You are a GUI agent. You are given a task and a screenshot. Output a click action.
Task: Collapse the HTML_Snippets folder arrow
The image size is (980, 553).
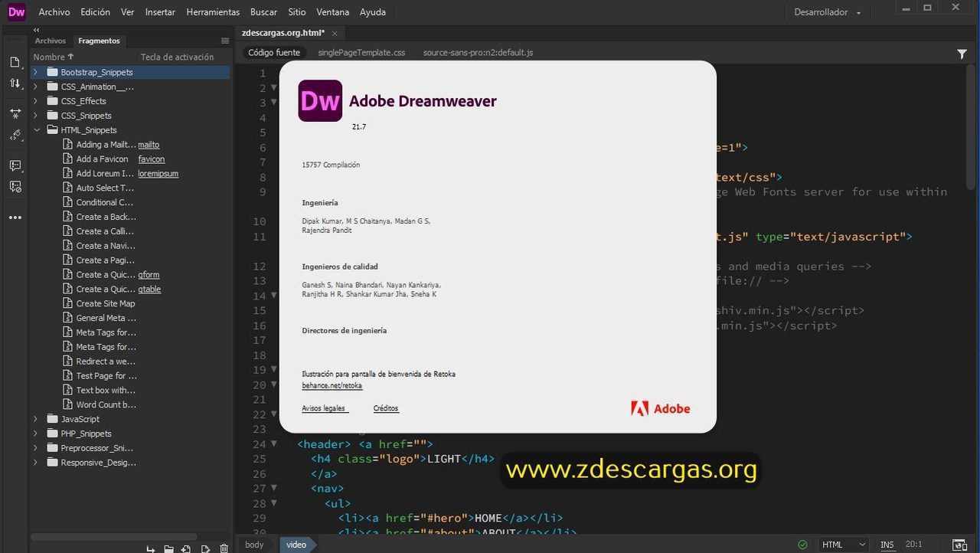tap(36, 130)
